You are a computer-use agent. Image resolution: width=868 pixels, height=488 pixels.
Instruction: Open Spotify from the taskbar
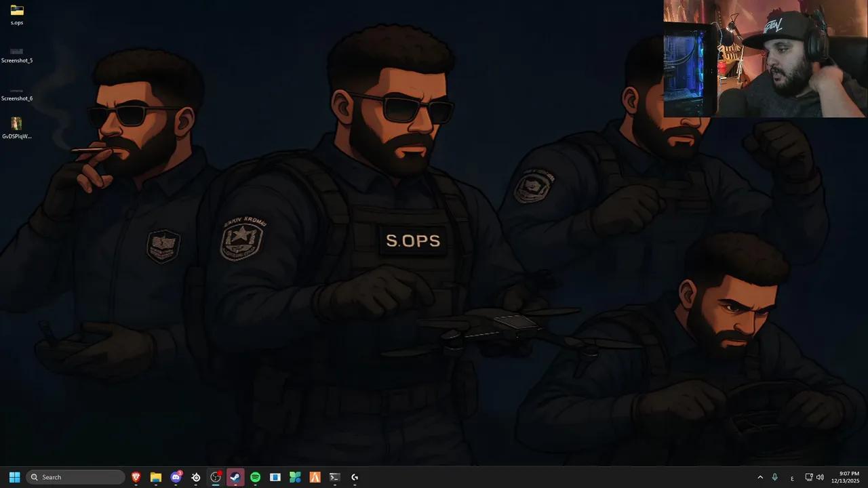(x=255, y=477)
